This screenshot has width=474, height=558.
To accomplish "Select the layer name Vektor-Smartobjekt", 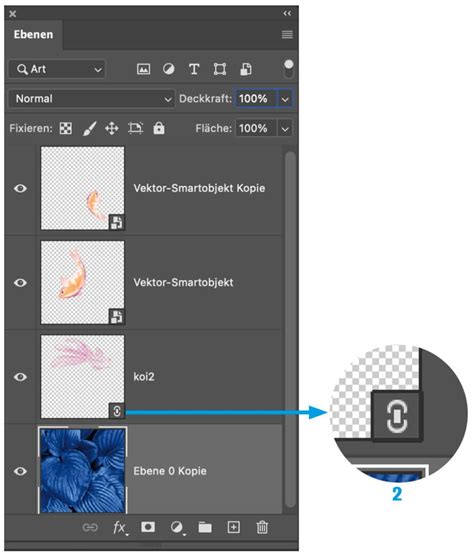I will pos(184,283).
